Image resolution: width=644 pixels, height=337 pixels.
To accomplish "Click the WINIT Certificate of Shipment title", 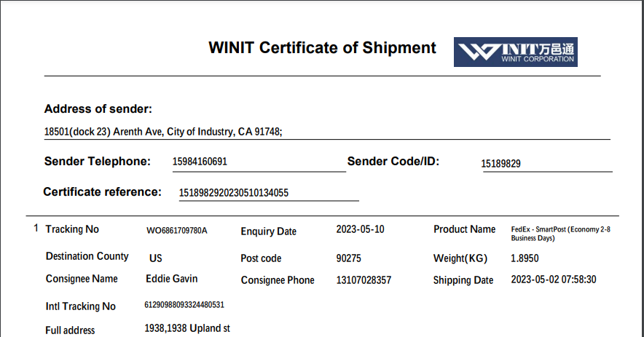I will coord(322,48).
